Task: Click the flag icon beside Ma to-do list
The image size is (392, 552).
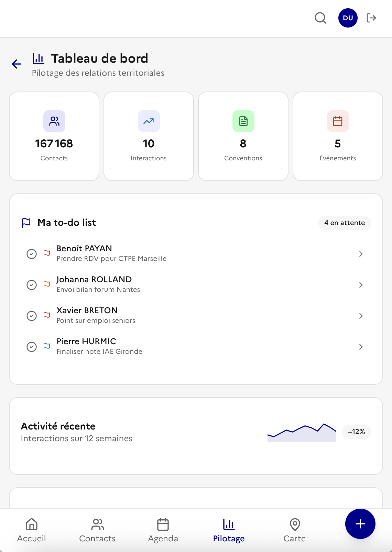Action: [x=26, y=223]
